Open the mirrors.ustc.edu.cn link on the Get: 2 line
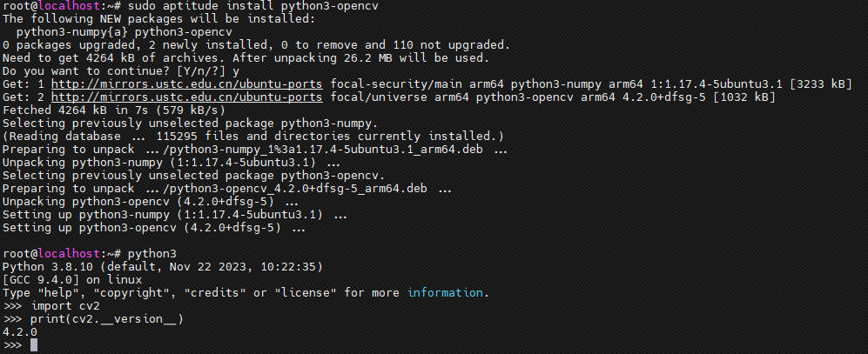 coord(187,97)
